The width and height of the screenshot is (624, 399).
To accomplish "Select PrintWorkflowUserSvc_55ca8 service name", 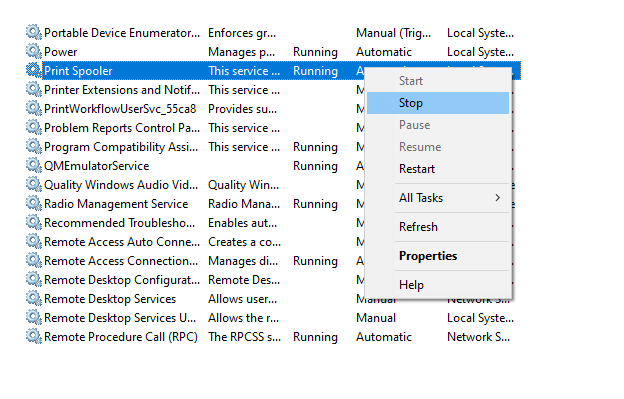I will (x=120, y=109).
